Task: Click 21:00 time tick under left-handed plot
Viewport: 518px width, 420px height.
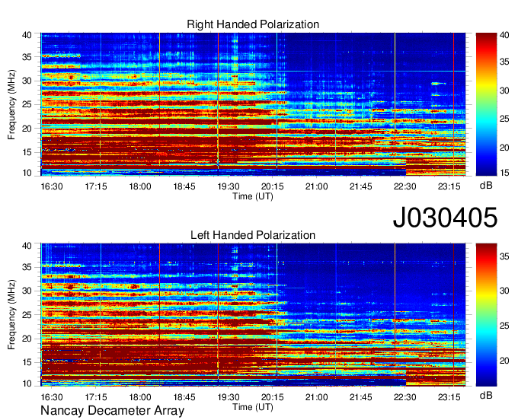Action: [x=316, y=396]
